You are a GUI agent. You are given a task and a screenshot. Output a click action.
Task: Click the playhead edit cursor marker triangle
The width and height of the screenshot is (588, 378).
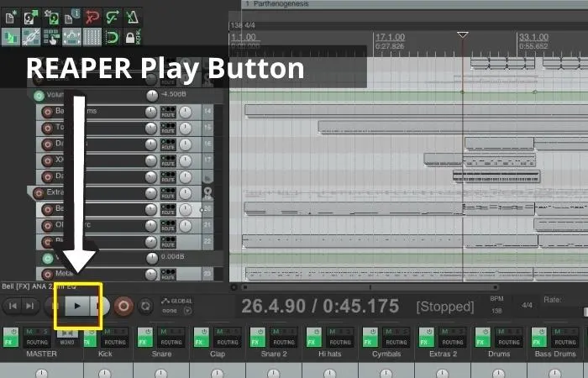(462, 35)
